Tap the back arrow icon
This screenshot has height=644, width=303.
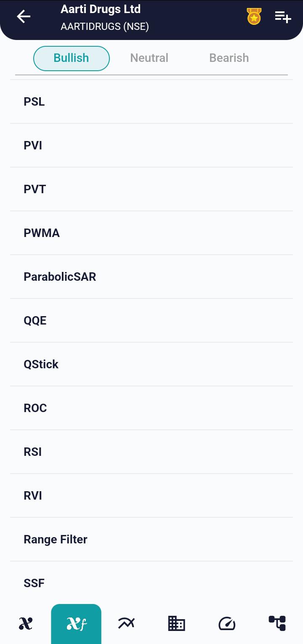point(24,17)
